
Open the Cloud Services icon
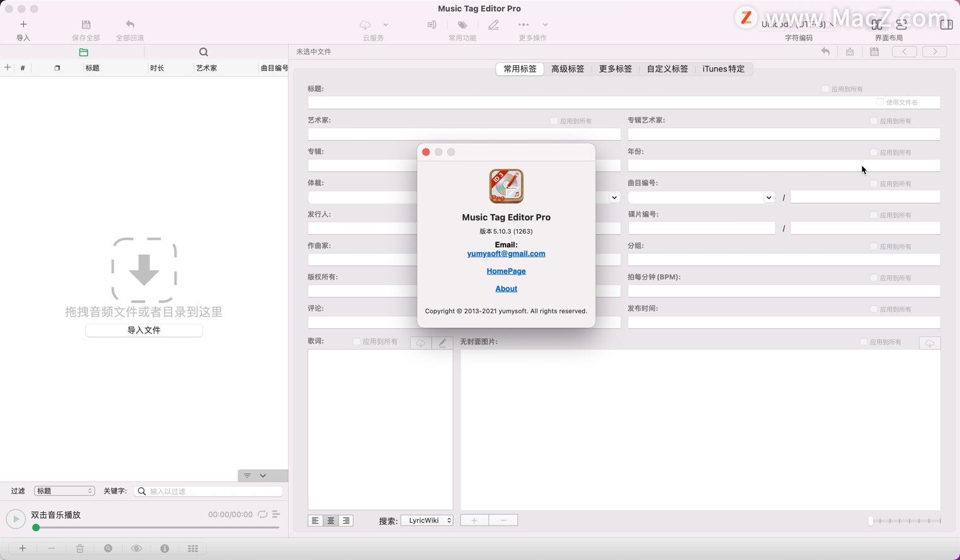tap(365, 24)
